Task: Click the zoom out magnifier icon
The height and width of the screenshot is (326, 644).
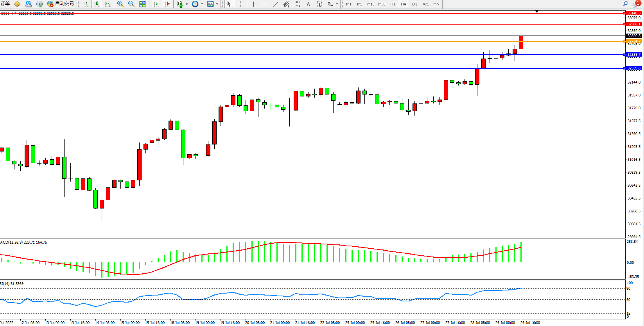Action: pos(131,4)
